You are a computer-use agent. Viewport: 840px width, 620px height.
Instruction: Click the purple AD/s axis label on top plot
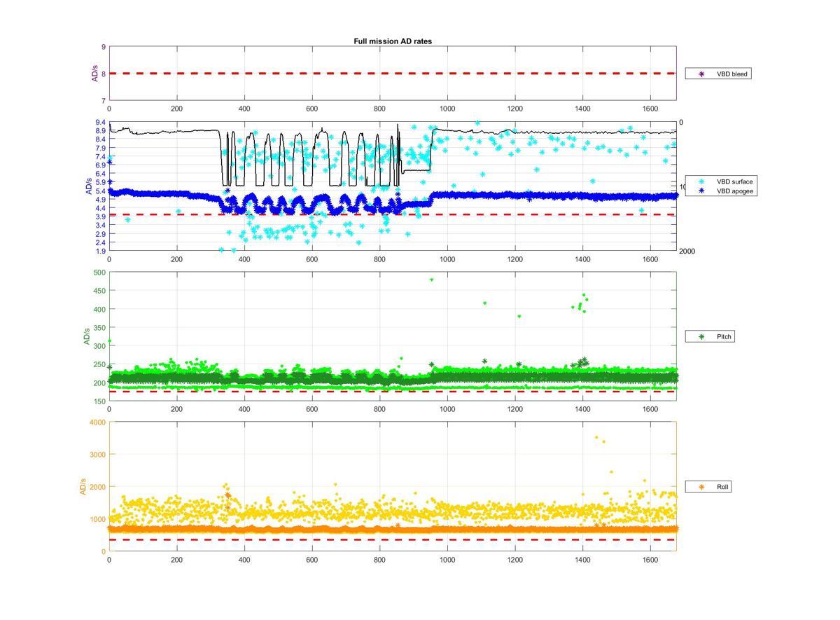click(94, 74)
